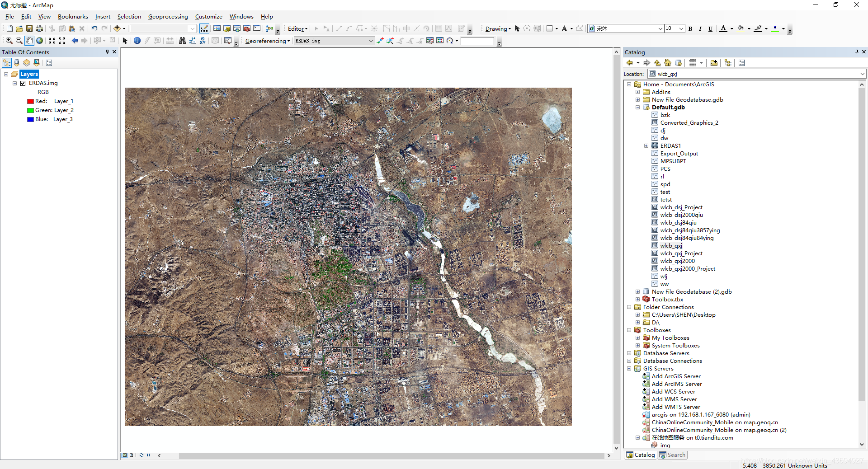The height and width of the screenshot is (469, 868).
Task: List By Source in Table Of Contents
Action: click(x=17, y=63)
